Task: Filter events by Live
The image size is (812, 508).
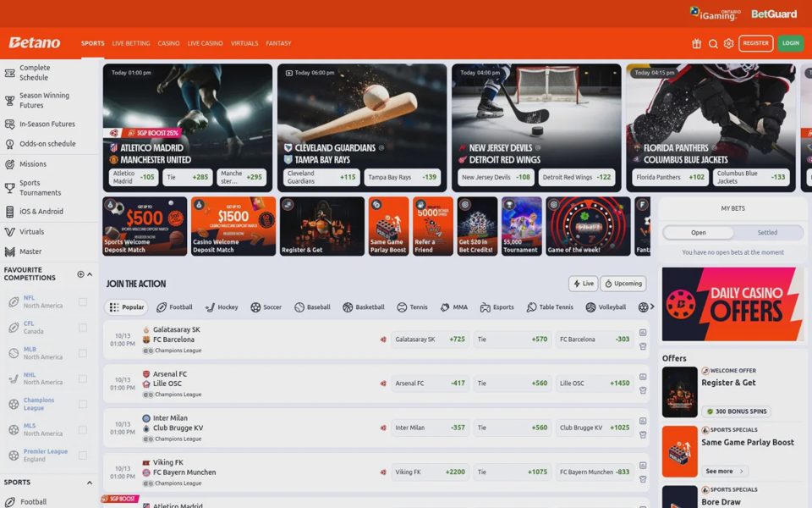Action: (x=583, y=284)
